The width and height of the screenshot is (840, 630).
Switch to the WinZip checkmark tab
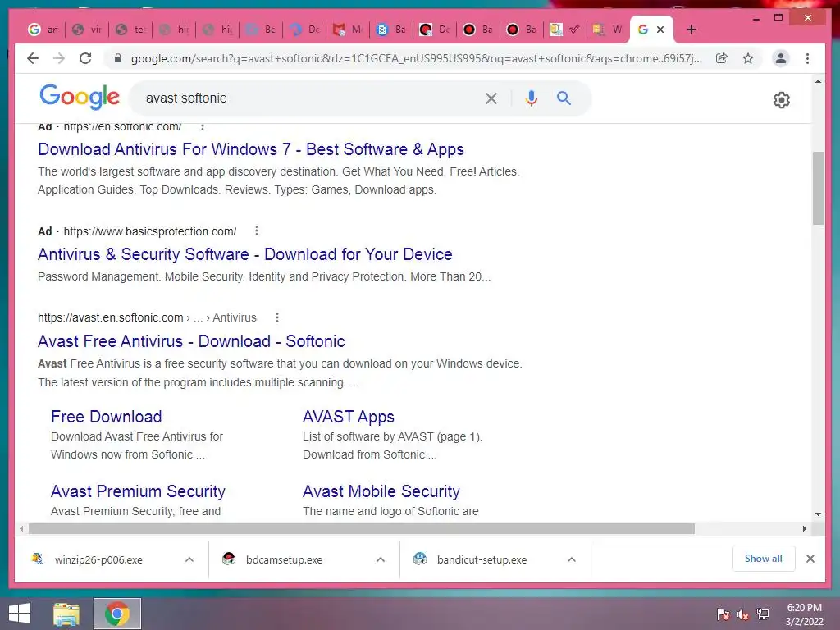click(x=564, y=30)
